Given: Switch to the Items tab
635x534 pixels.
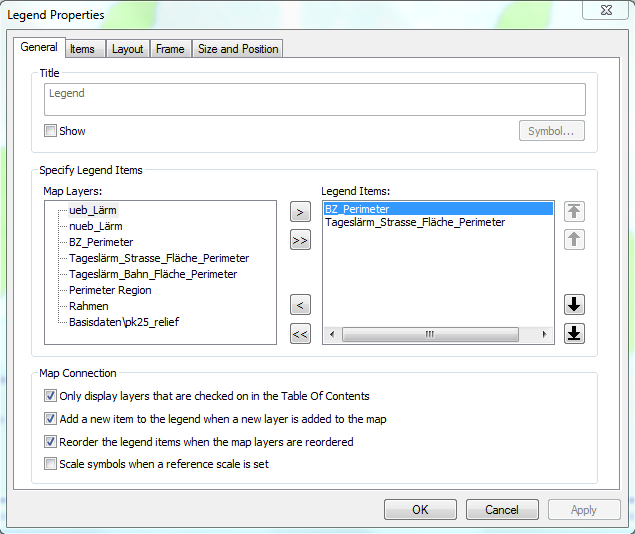Looking at the screenshot, I should pyautogui.click(x=82, y=49).
